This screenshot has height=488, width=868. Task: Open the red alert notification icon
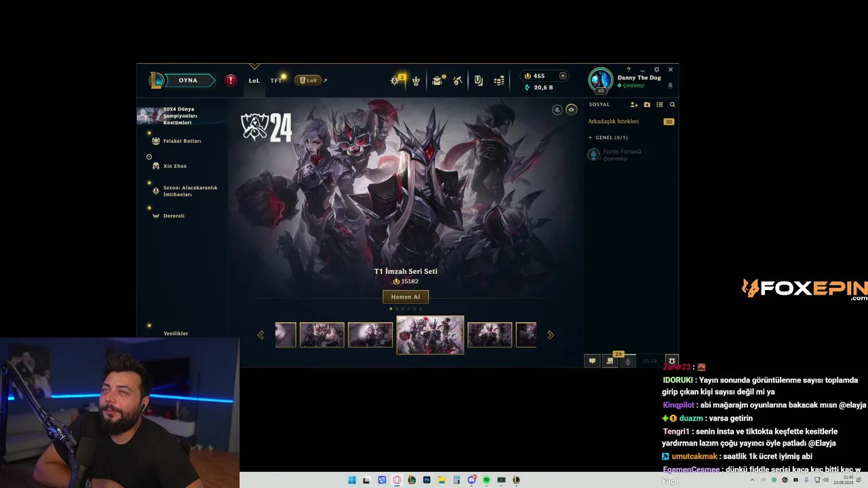point(231,81)
